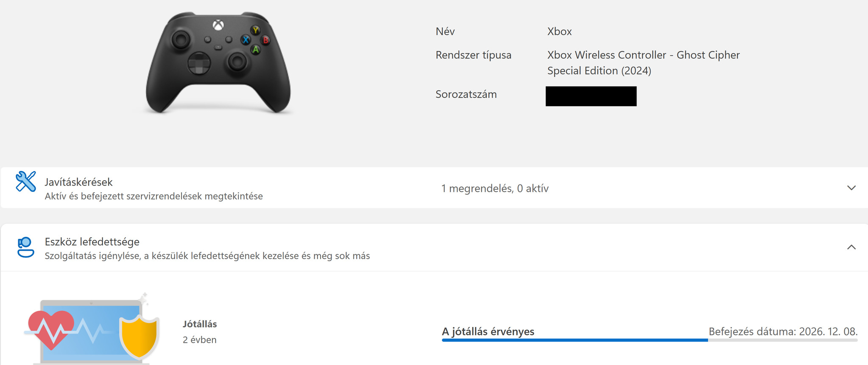Click the device coverage icon beside Eszköz lefedettsége
The height and width of the screenshot is (365, 868).
(25, 247)
